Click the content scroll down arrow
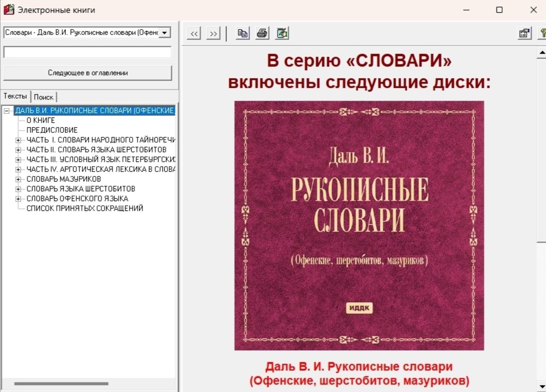 (x=542, y=386)
